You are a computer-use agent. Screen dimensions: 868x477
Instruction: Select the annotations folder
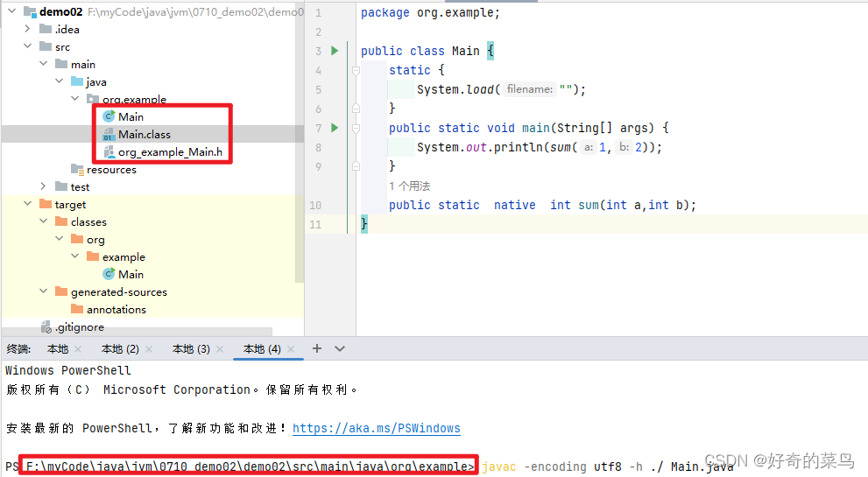(x=116, y=309)
